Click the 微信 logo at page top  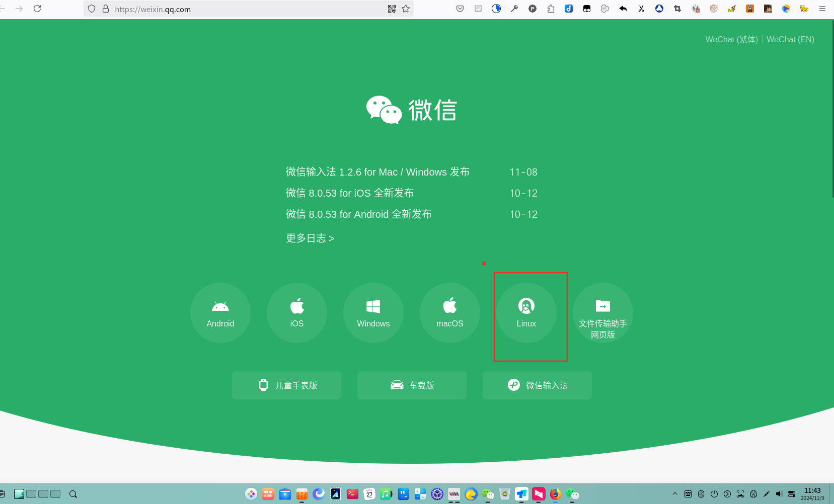[x=412, y=110]
